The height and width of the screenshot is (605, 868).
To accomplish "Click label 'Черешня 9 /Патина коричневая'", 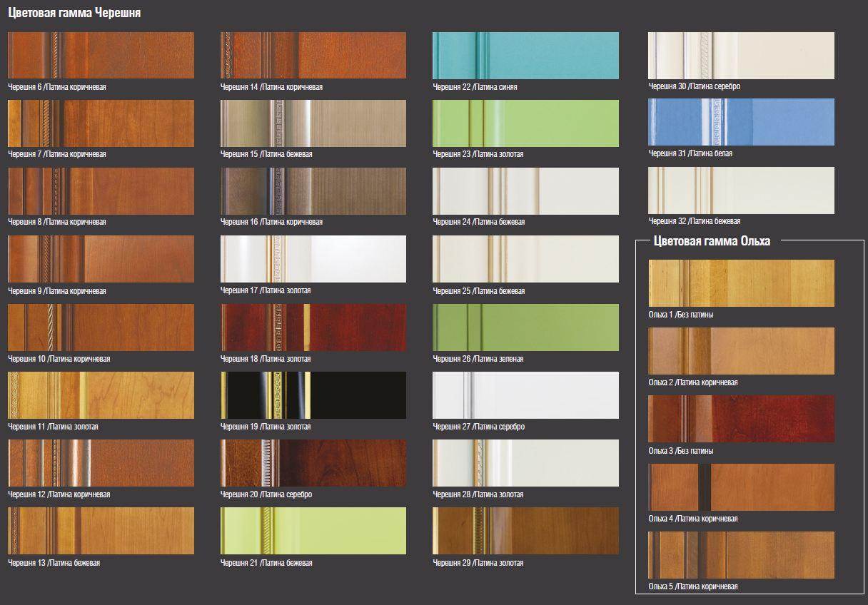I will pos(57,291).
